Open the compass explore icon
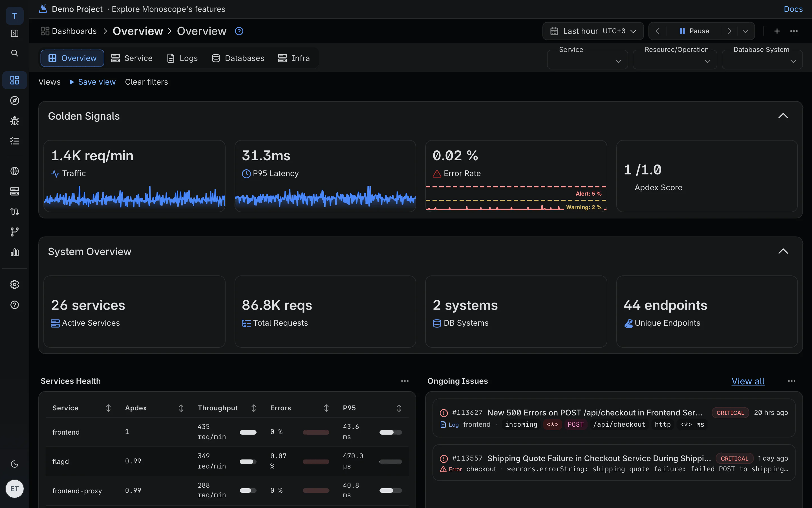This screenshot has width=812, height=508. click(14, 100)
